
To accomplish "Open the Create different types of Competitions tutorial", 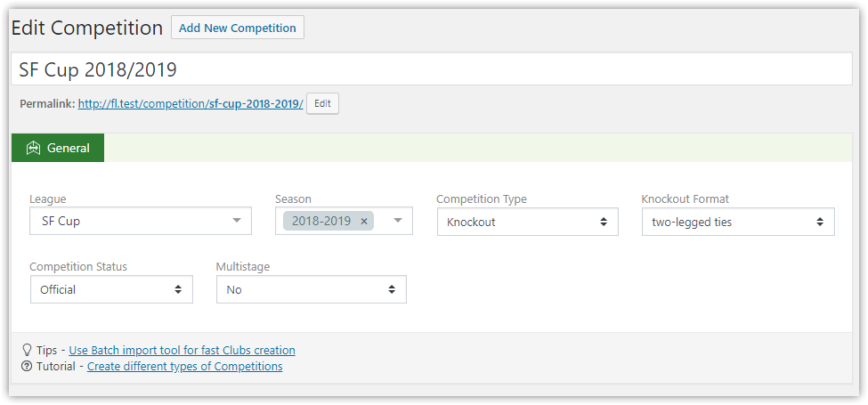I will (185, 366).
